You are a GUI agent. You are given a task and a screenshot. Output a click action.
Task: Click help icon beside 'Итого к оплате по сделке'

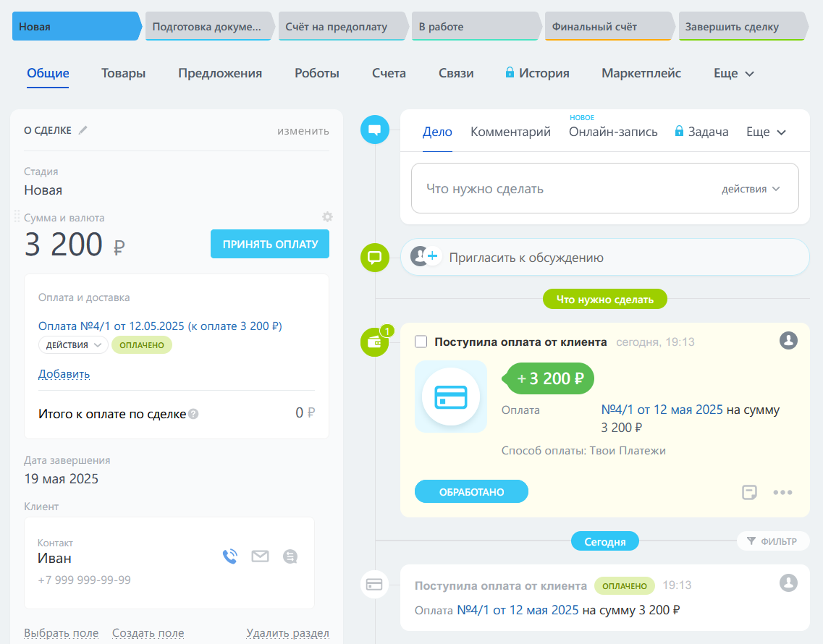point(193,414)
